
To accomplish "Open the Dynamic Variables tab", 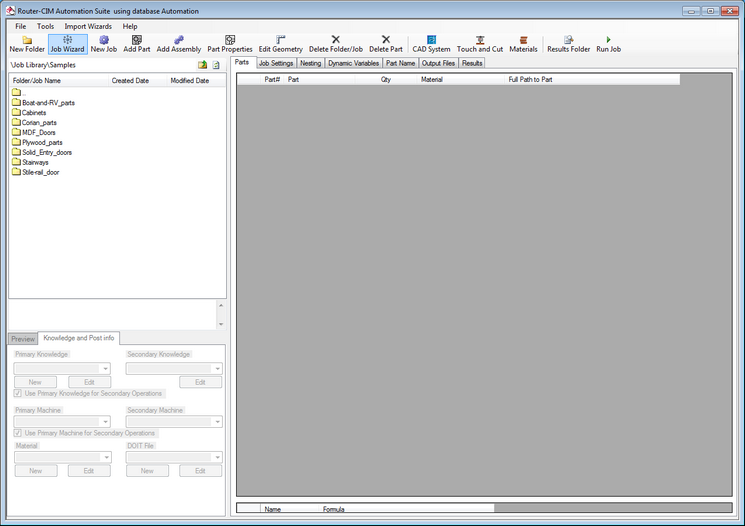I will click(353, 63).
